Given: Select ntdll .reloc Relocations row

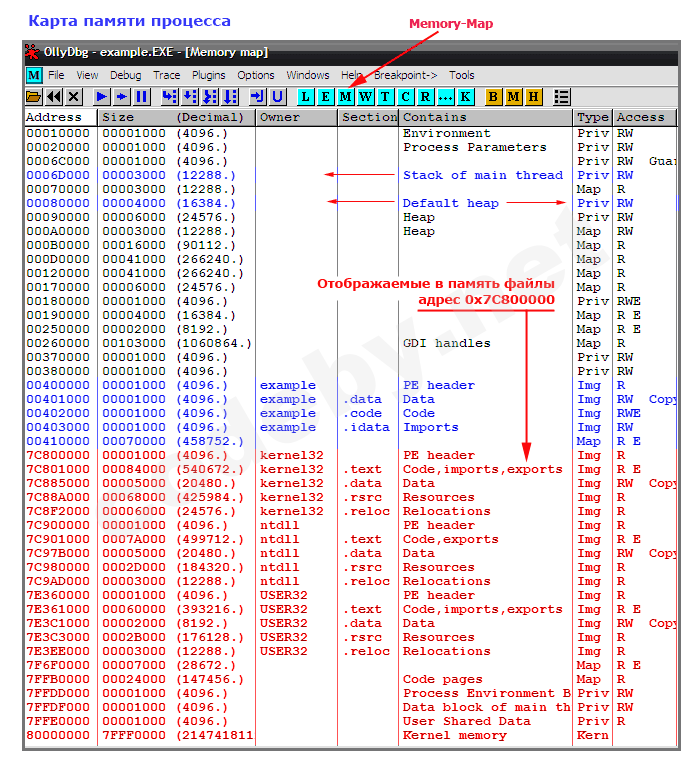Looking at the screenshot, I should click(351, 581).
